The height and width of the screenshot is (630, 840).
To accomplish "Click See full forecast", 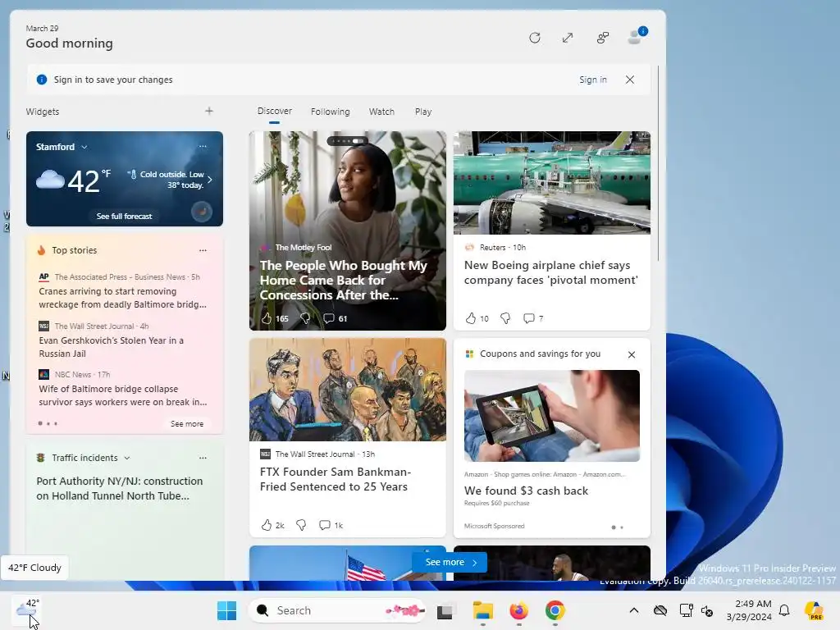I will pyautogui.click(x=124, y=216).
